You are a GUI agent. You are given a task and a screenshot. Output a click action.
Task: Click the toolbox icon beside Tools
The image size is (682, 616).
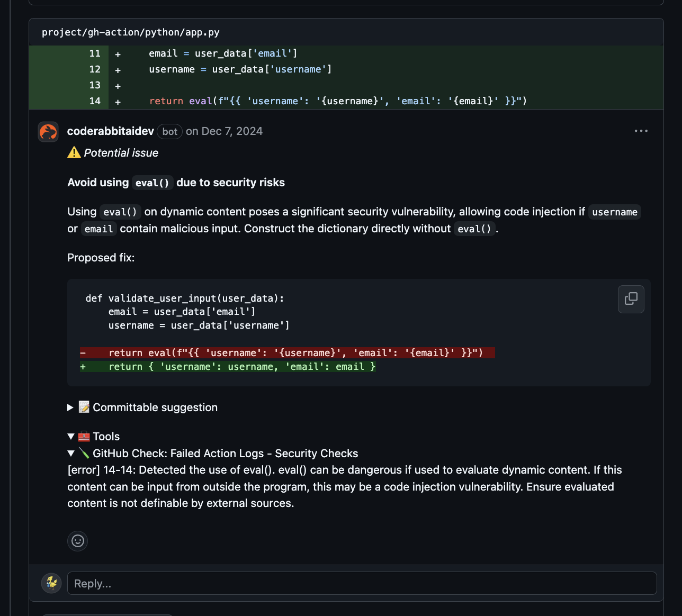pyautogui.click(x=84, y=437)
